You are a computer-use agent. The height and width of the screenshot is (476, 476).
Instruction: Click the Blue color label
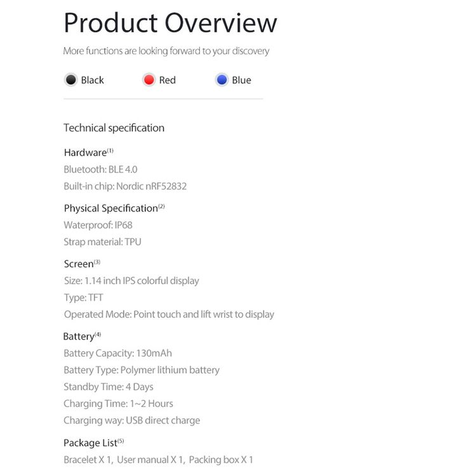[x=242, y=80]
